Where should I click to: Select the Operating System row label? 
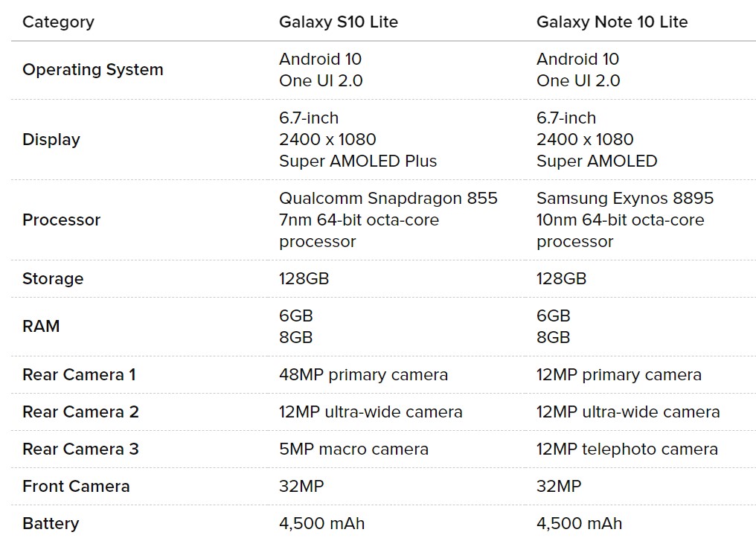(x=93, y=70)
